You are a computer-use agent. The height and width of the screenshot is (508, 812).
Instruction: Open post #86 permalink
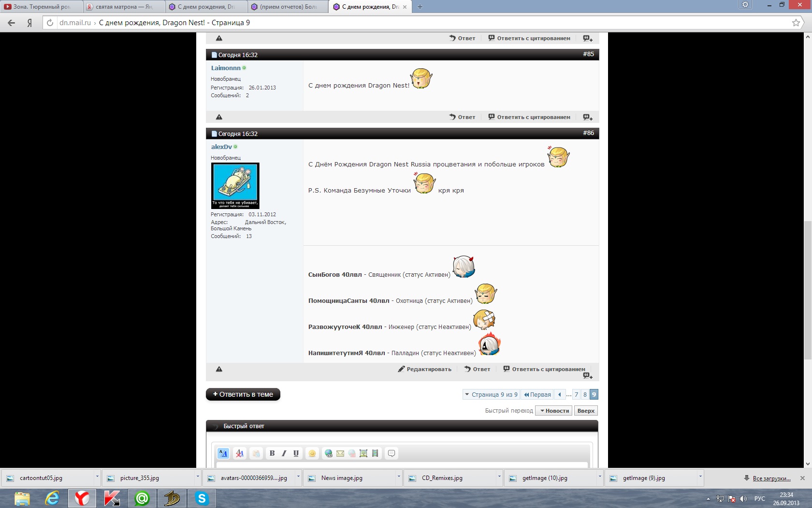click(x=588, y=133)
